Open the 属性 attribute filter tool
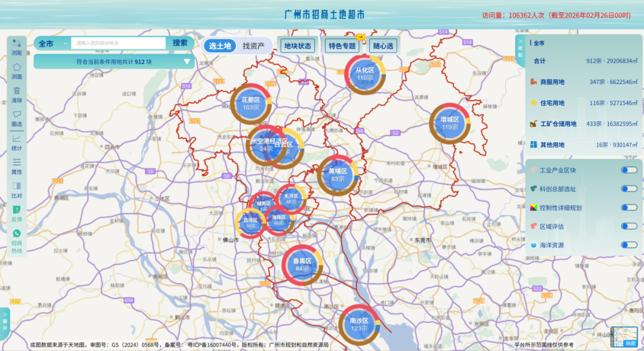 pos(17,162)
